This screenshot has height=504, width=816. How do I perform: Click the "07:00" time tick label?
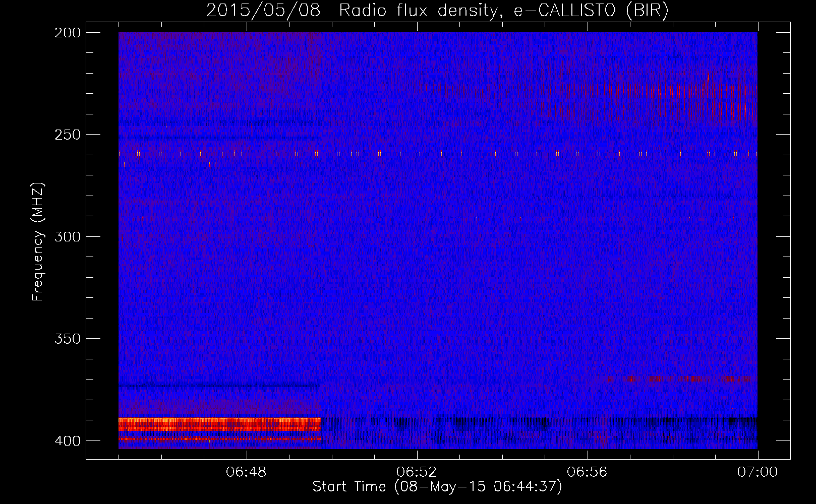point(757,472)
